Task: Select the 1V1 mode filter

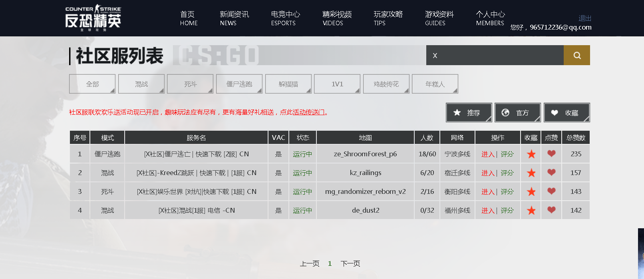Action: (x=337, y=84)
